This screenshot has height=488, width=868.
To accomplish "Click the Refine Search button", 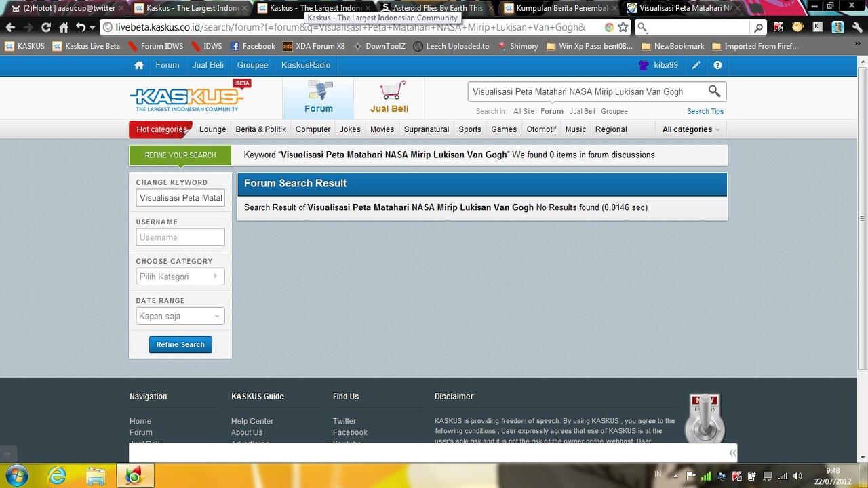I will pyautogui.click(x=180, y=344).
